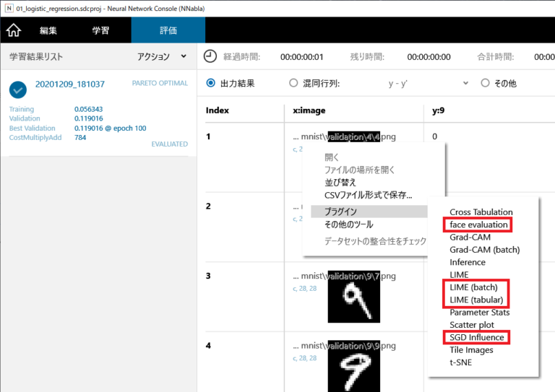This screenshot has width=555, height=392.
Task: Click the mnist\validation\9\7.png path in row 3
Action: coord(344,276)
